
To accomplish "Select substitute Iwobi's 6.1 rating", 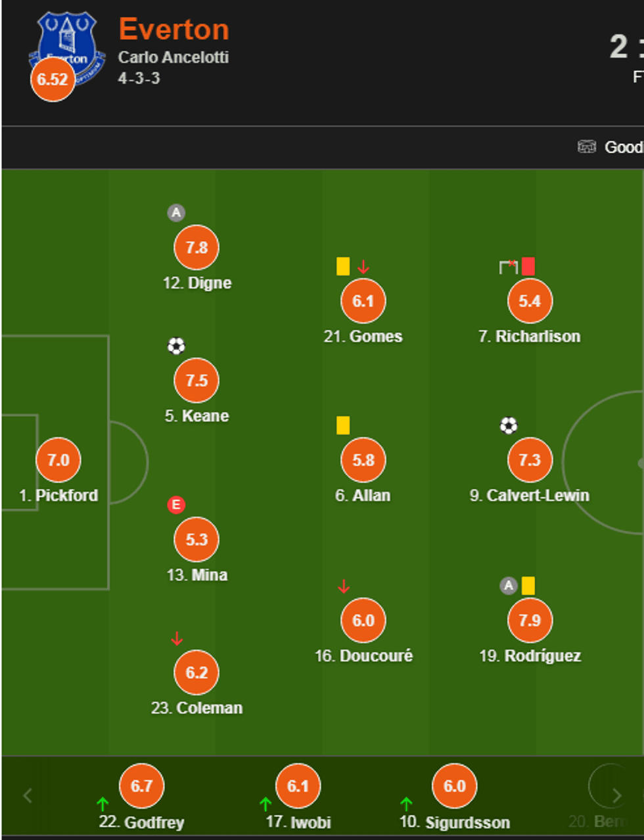I will (298, 786).
